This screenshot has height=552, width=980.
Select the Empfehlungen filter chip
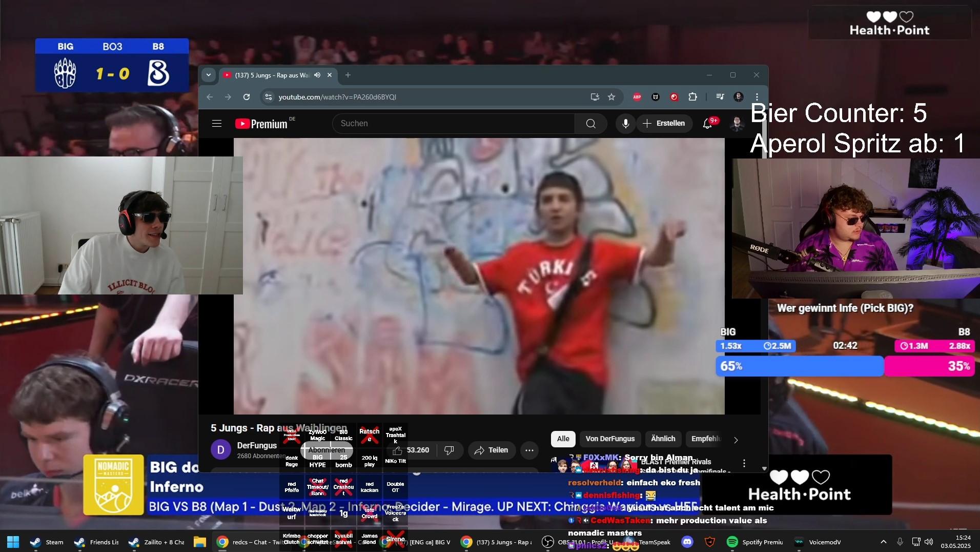[706, 439]
